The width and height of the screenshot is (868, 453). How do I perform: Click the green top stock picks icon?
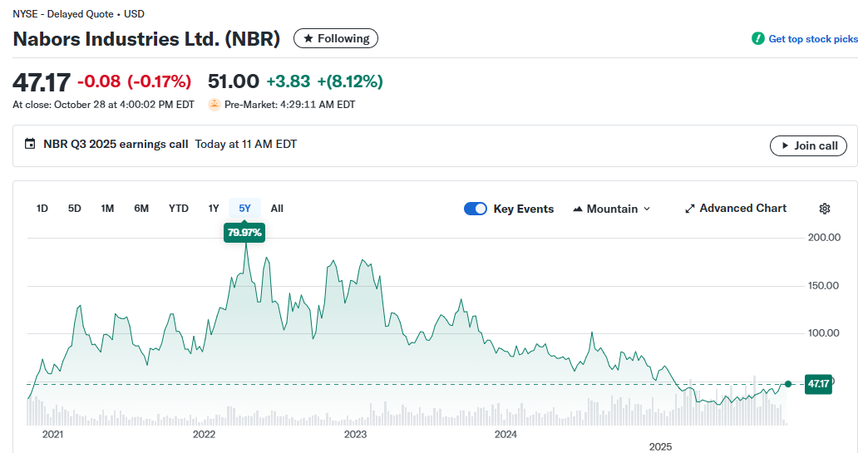pos(757,39)
